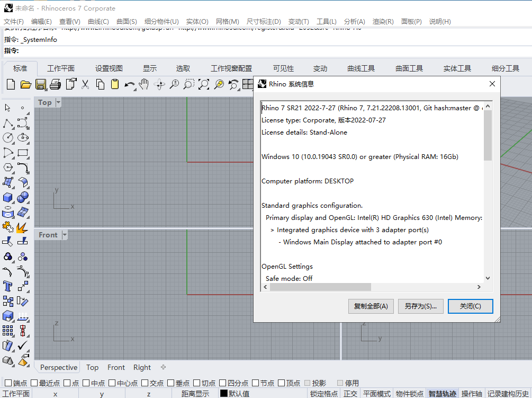Enable the 垂点 osnap checkbox
The image size is (532, 398).
(x=170, y=383)
